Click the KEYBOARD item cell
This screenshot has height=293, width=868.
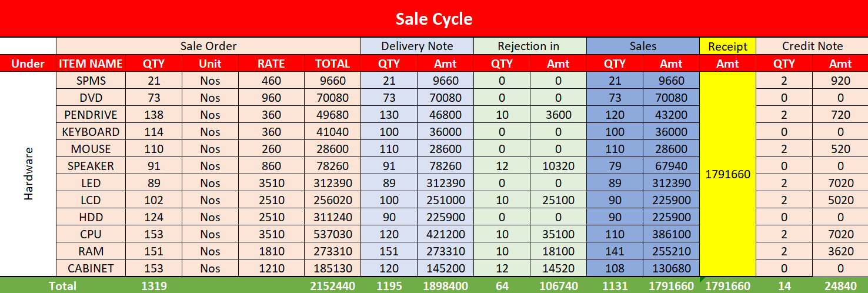coord(91,132)
